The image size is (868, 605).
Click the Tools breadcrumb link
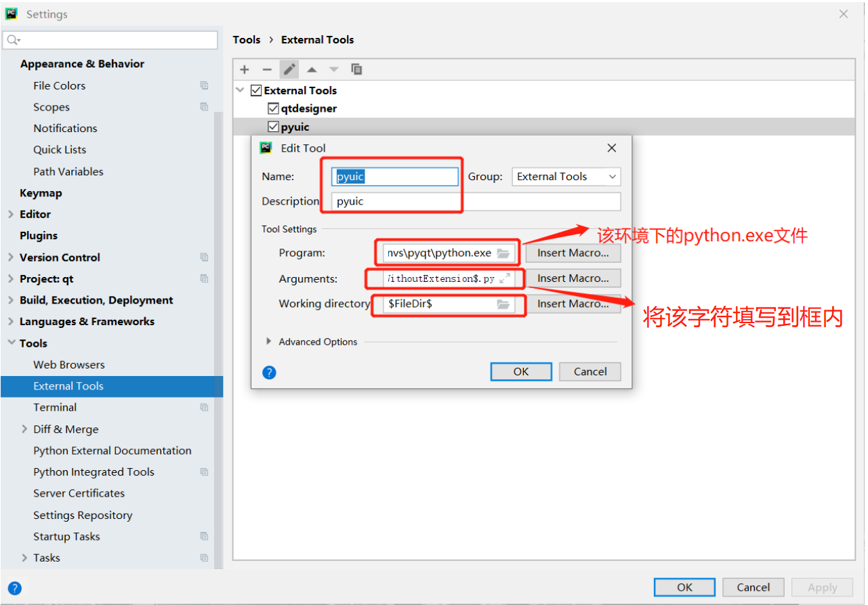click(247, 39)
